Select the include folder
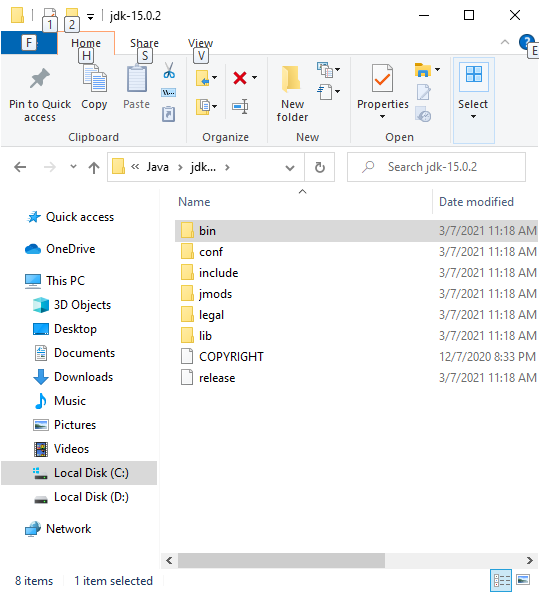 tap(356, 273)
